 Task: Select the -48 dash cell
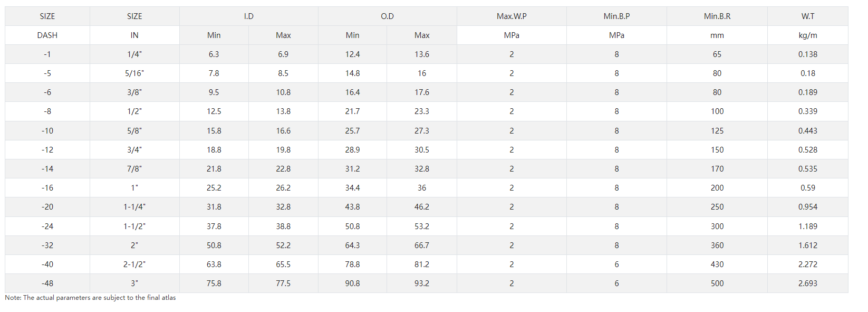click(47, 283)
